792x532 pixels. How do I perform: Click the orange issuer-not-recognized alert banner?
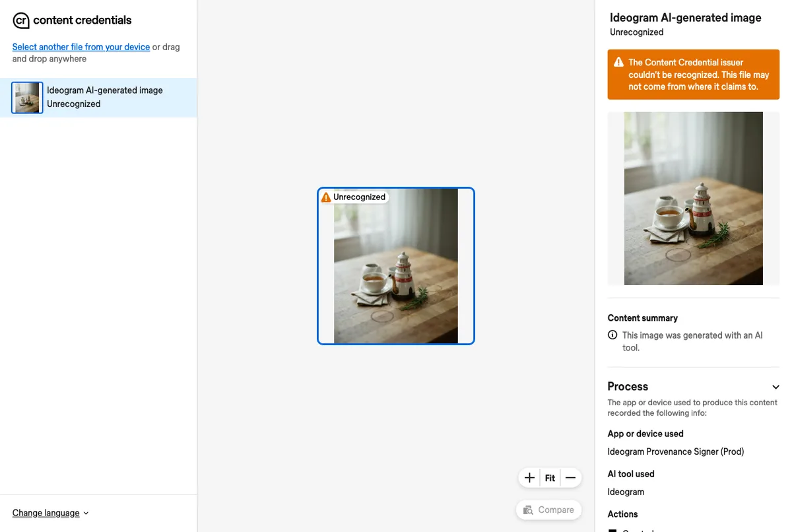pyautogui.click(x=694, y=75)
